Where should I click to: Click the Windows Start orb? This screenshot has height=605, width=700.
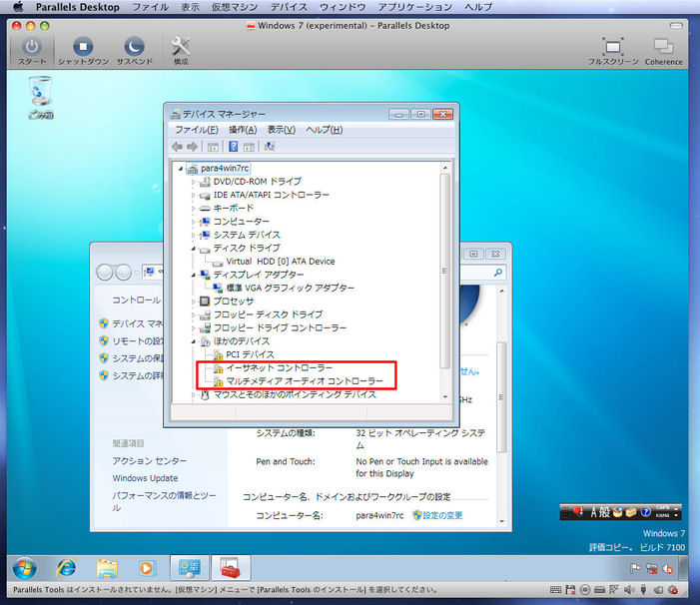[24, 567]
